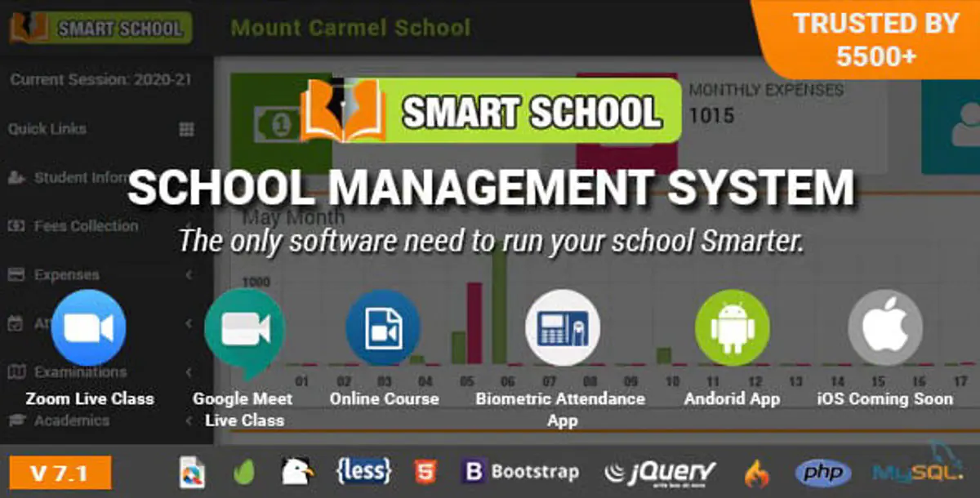Open Examinations in the sidebar
The height and width of the screenshot is (498, 980).
pos(80,371)
